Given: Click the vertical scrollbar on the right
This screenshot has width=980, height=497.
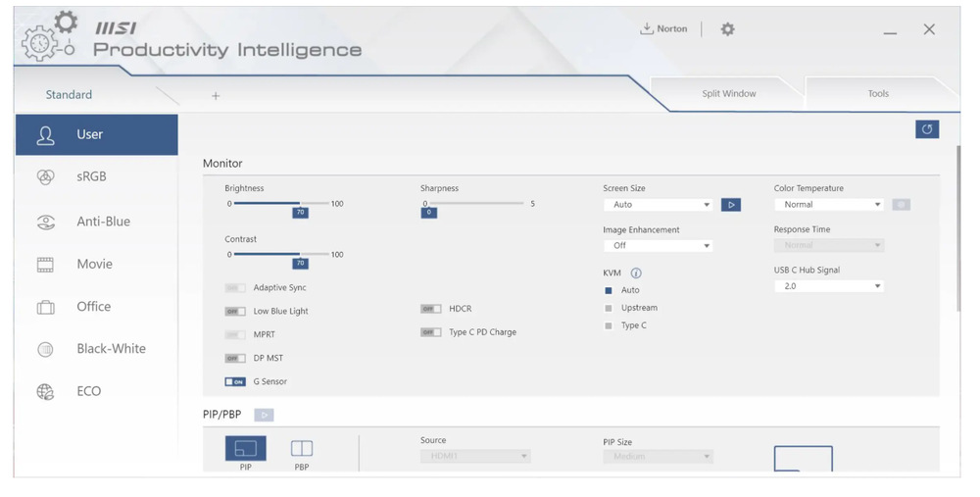Looking at the screenshot, I should click(957, 228).
